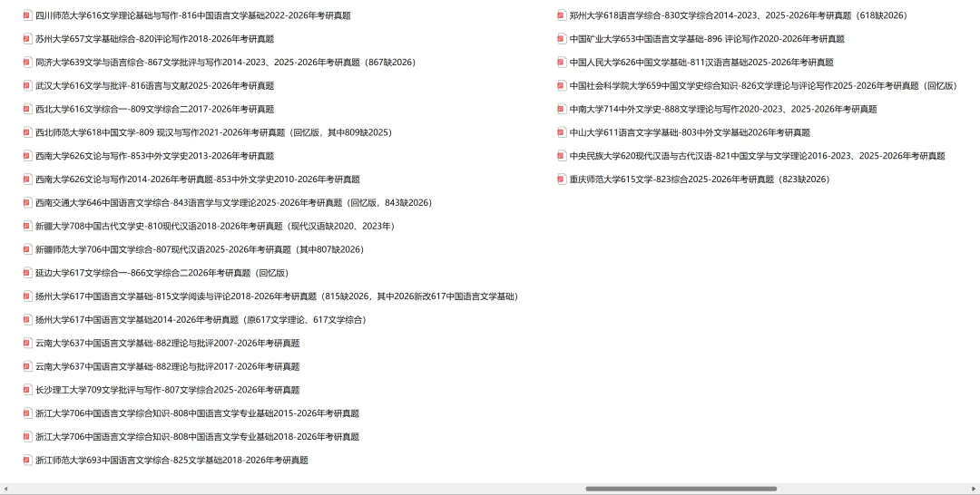The height and width of the screenshot is (495, 980).
Task: Select file name 延边大学617文学综合一-866文学综合二
Action: (162, 273)
